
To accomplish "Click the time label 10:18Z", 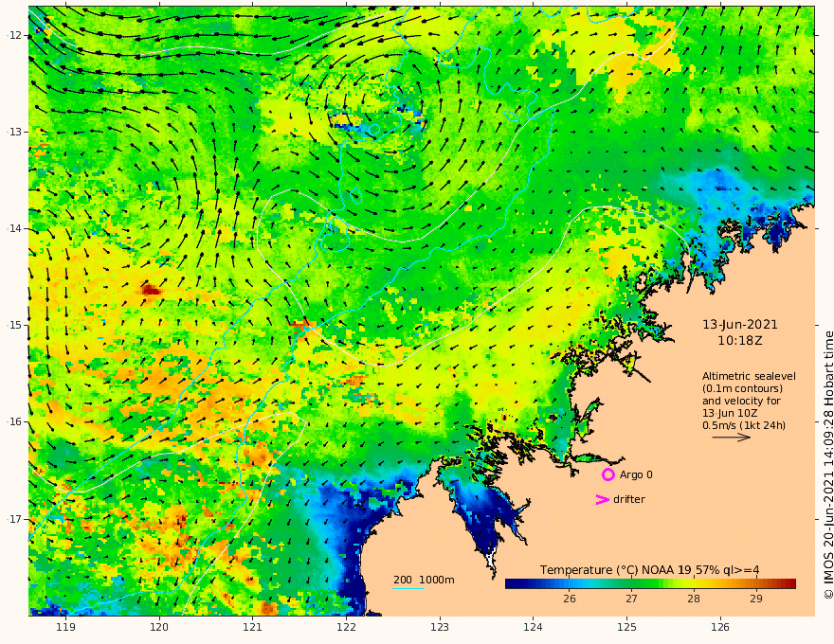I will pyautogui.click(x=740, y=341).
